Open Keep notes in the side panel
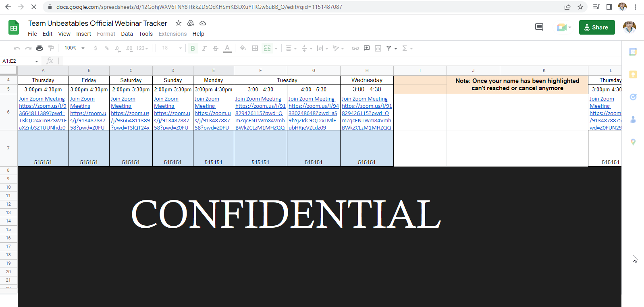The height and width of the screenshot is (307, 644). (x=633, y=74)
